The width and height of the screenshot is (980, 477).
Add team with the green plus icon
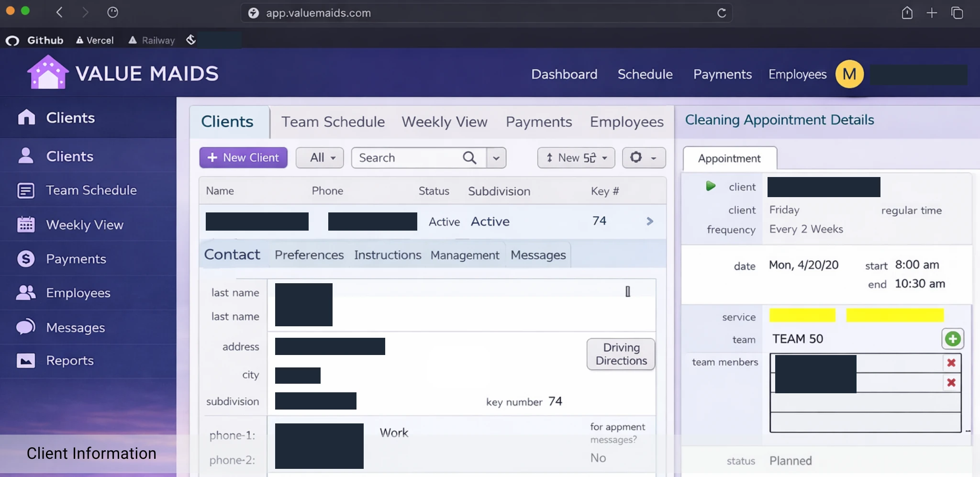tap(952, 339)
